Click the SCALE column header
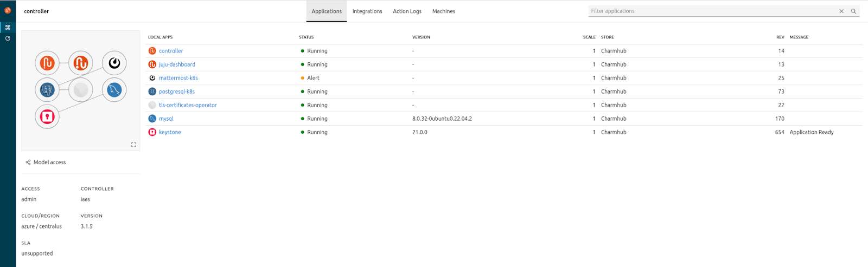The height and width of the screenshot is (267, 868). click(589, 37)
